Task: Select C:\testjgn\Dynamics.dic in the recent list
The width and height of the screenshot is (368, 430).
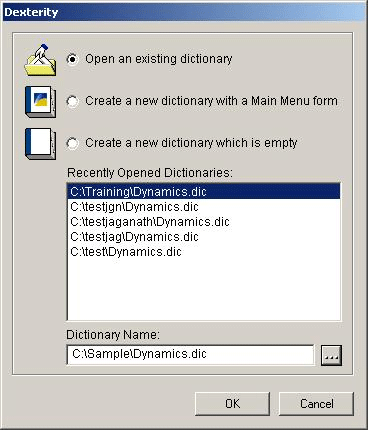Action: [x=204, y=207]
